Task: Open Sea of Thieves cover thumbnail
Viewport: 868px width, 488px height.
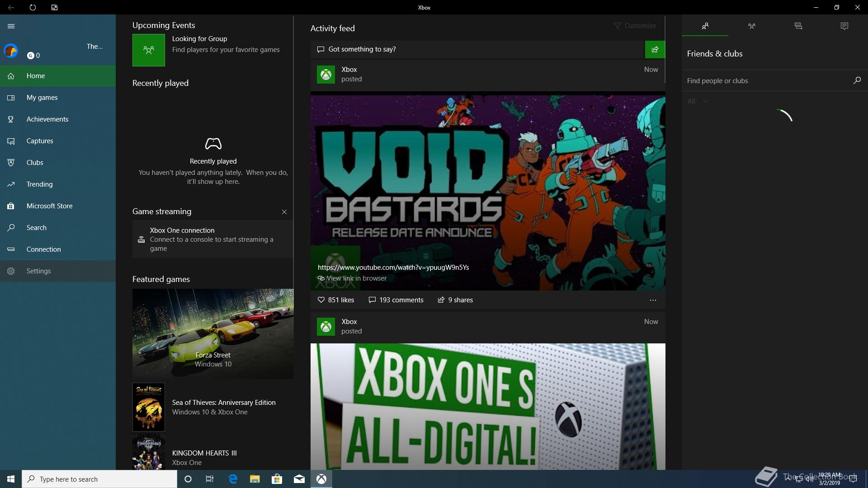Action: coord(149,407)
